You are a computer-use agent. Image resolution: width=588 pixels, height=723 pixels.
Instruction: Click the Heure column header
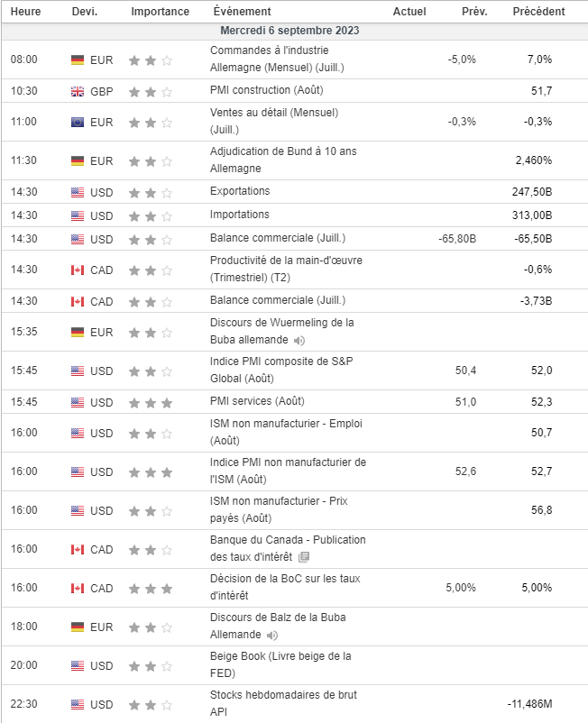pyautogui.click(x=25, y=12)
